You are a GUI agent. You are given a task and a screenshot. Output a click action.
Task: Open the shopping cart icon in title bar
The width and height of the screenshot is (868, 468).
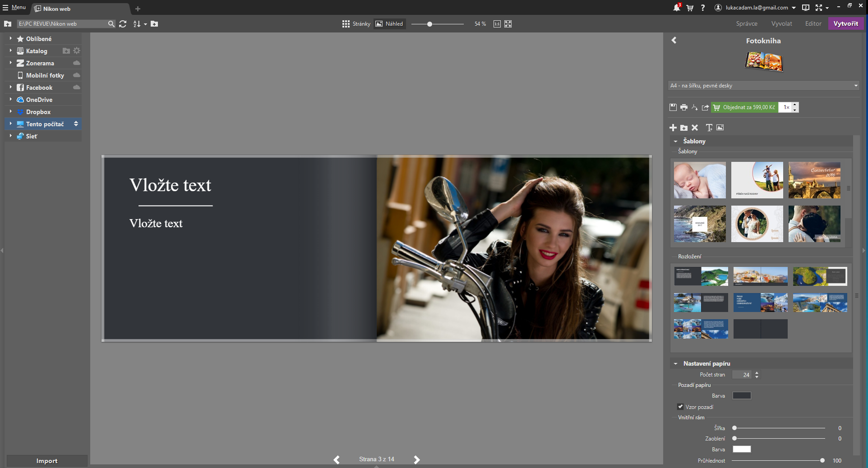690,8
